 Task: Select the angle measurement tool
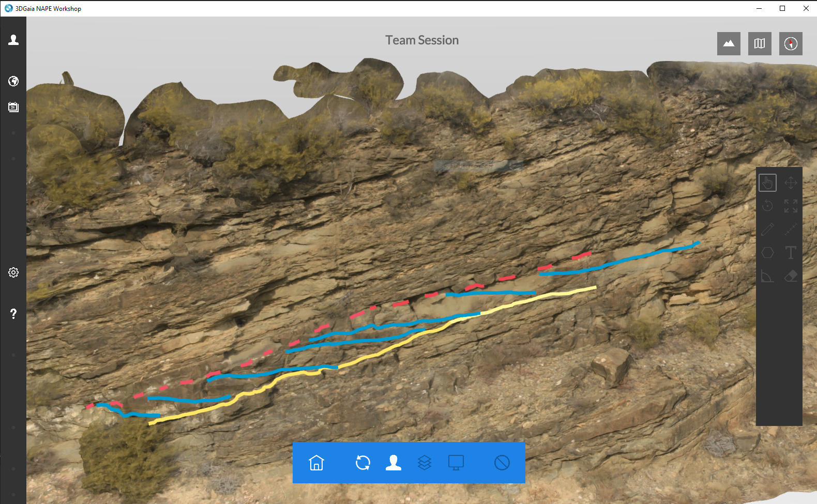[768, 276]
